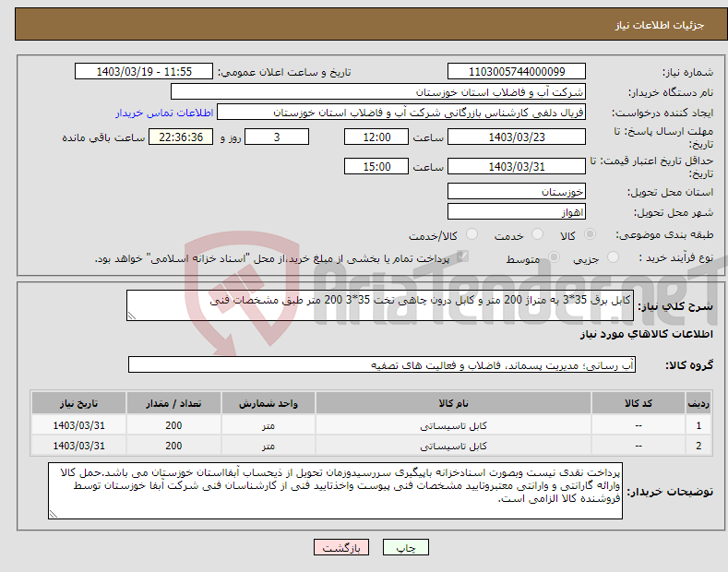Click the تعداد / مقدار column header

173,403
